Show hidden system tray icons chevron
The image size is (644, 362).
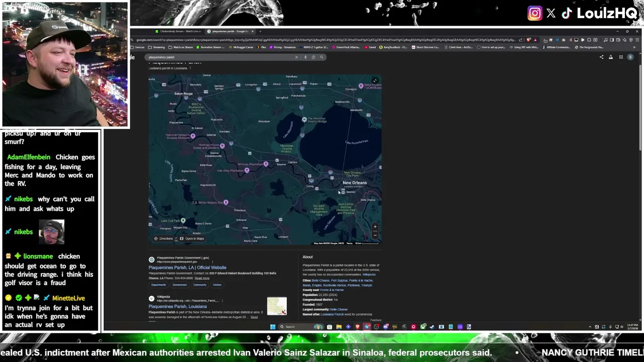590,327
